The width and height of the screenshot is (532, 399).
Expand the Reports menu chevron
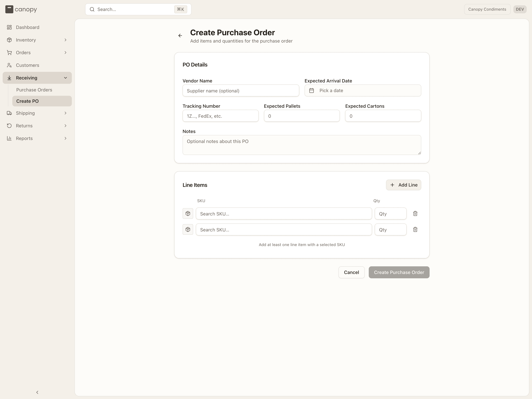click(65, 138)
